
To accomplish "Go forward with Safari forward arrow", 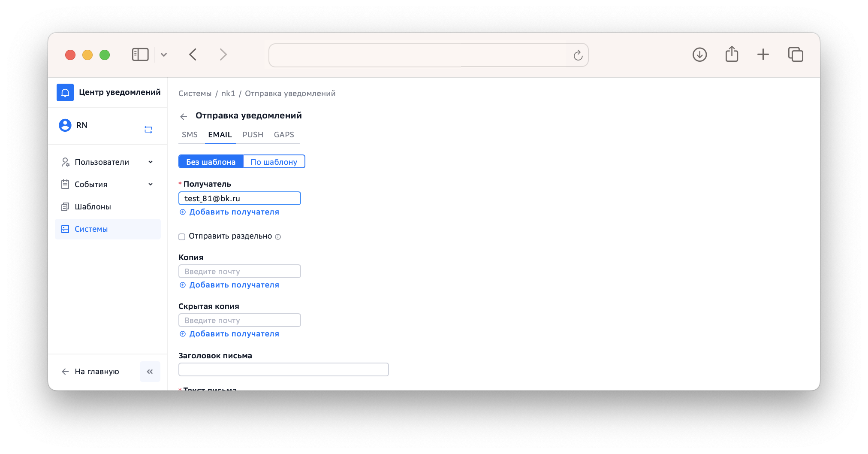I will click(223, 54).
